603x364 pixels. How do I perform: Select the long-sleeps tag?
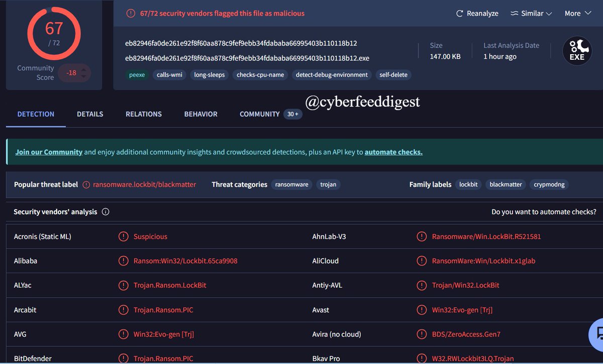[x=210, y=75]
